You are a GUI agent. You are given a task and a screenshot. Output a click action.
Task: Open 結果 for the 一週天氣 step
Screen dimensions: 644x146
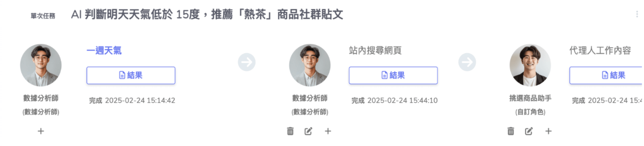click(131, 75)
